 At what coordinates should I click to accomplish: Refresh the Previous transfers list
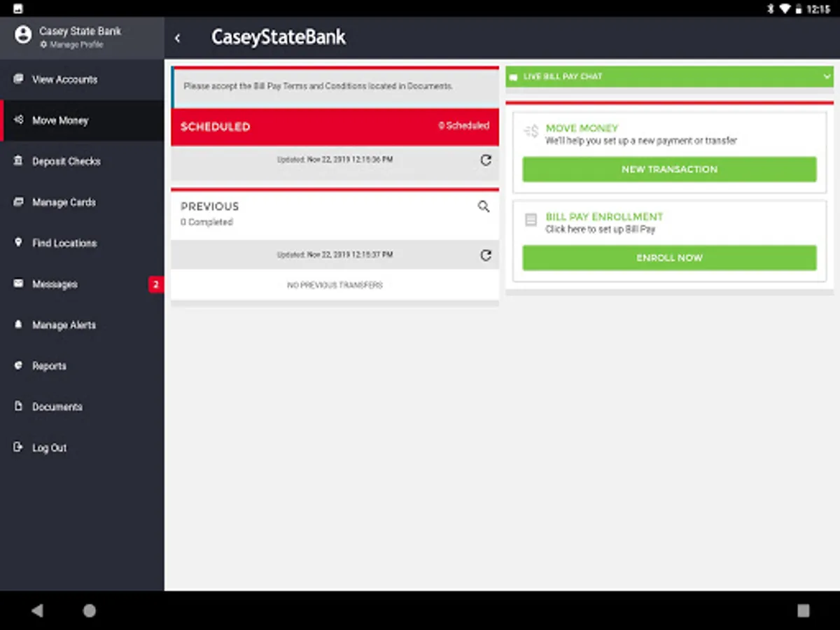486,255
